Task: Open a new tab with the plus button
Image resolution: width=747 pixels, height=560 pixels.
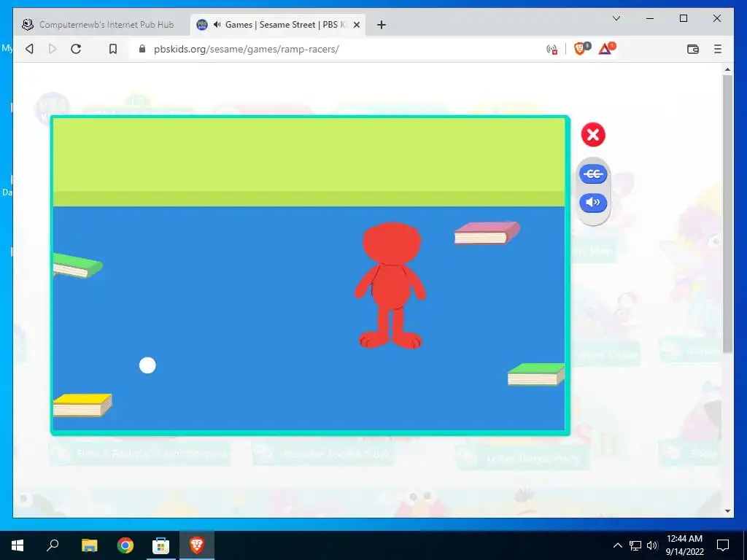Action: coord(381,25)
